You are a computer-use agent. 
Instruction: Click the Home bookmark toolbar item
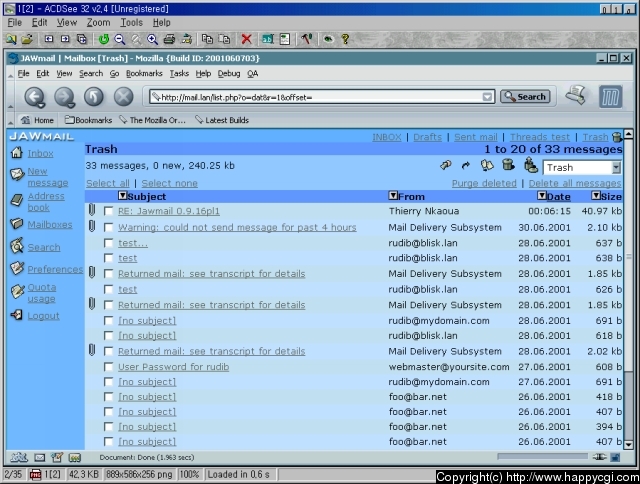pyautogui.click(x=38, y=120)
